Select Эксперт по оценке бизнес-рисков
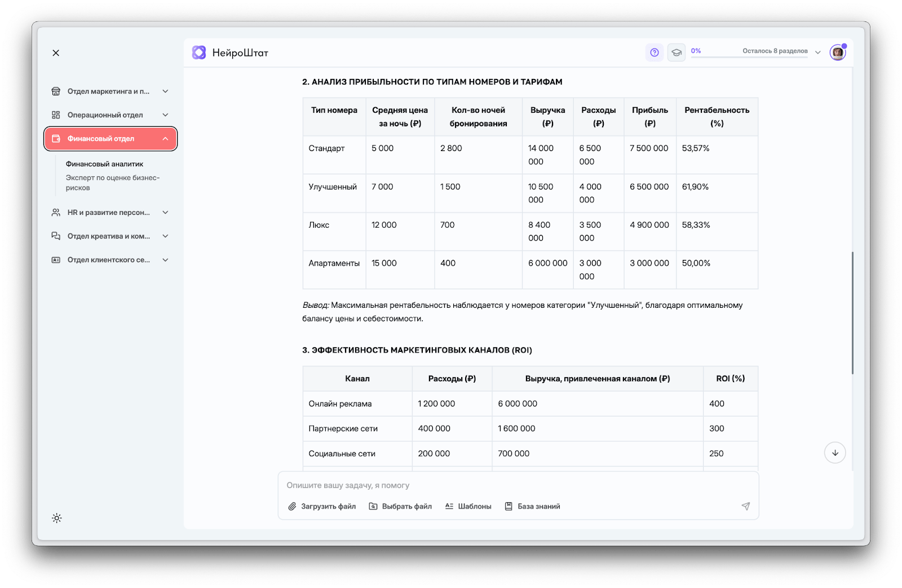 coord(112,183)
